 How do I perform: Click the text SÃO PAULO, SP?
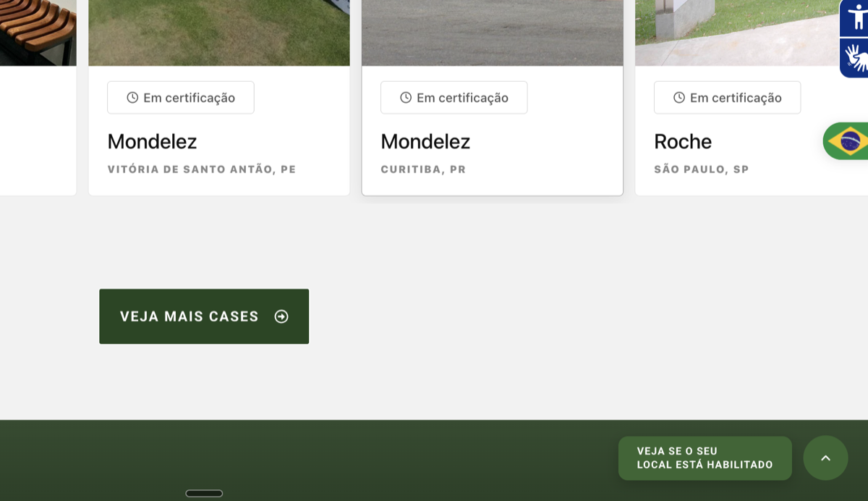pyautogui.click(x=702, y=169)
